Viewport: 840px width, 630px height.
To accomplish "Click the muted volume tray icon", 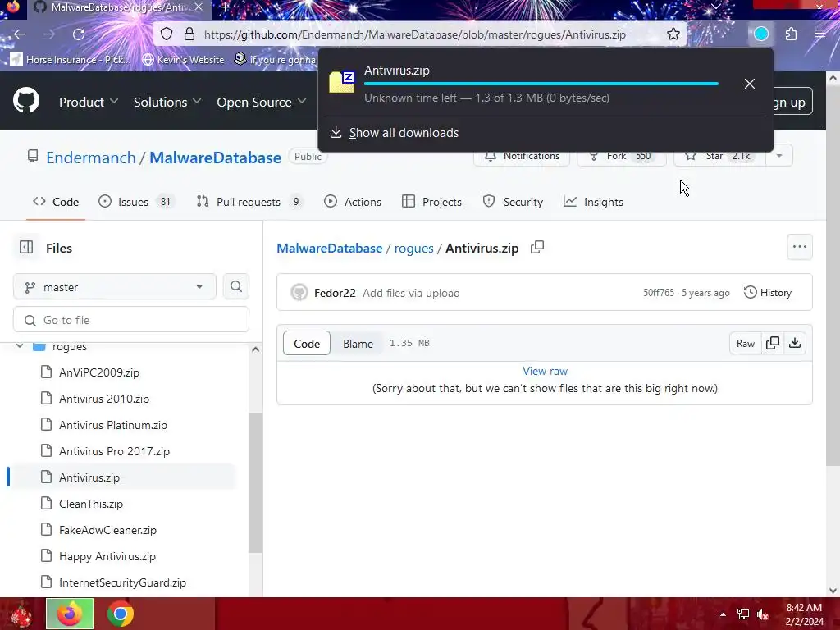I will pos(763,614).
